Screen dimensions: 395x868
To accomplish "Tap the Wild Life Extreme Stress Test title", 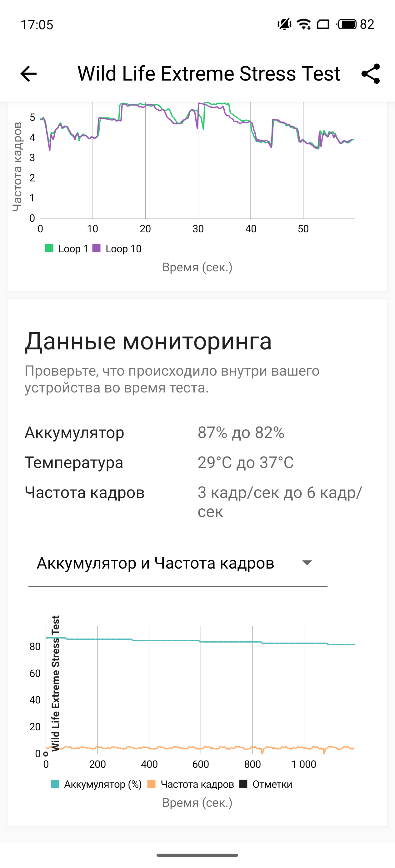I will pos(209,74).
